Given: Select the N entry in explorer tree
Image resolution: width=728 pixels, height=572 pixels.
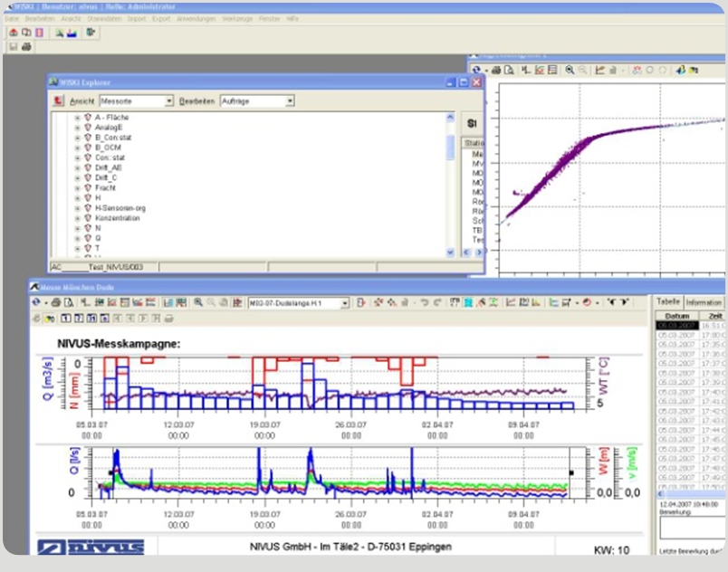Looking at the screenshot, I should (x=98, y=228).
